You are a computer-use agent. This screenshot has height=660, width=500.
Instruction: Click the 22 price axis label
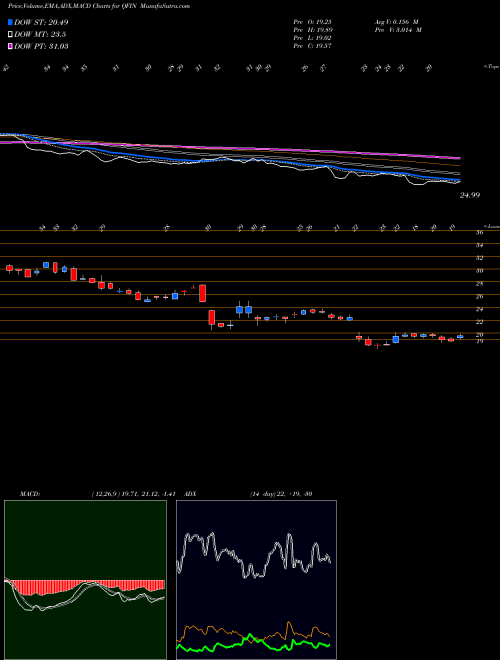click(479, 322)
